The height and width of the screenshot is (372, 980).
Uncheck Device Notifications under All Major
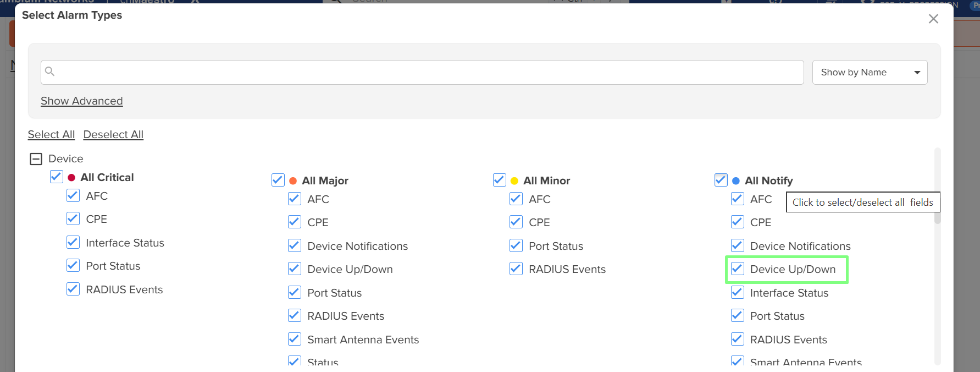click(x=295, y=246)
